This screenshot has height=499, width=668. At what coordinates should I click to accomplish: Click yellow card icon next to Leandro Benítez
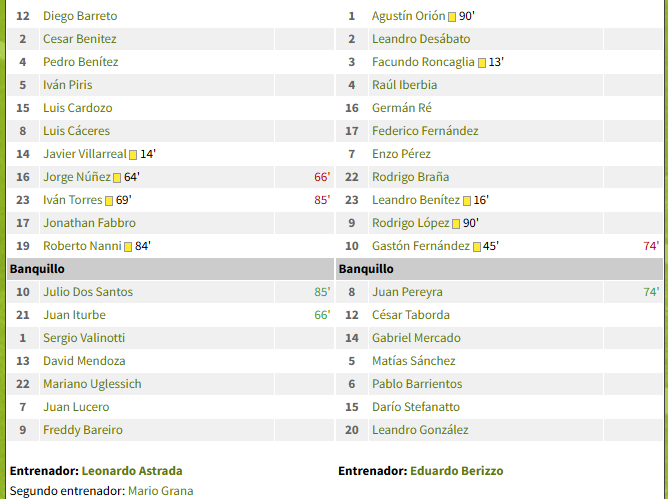[467, 201]
